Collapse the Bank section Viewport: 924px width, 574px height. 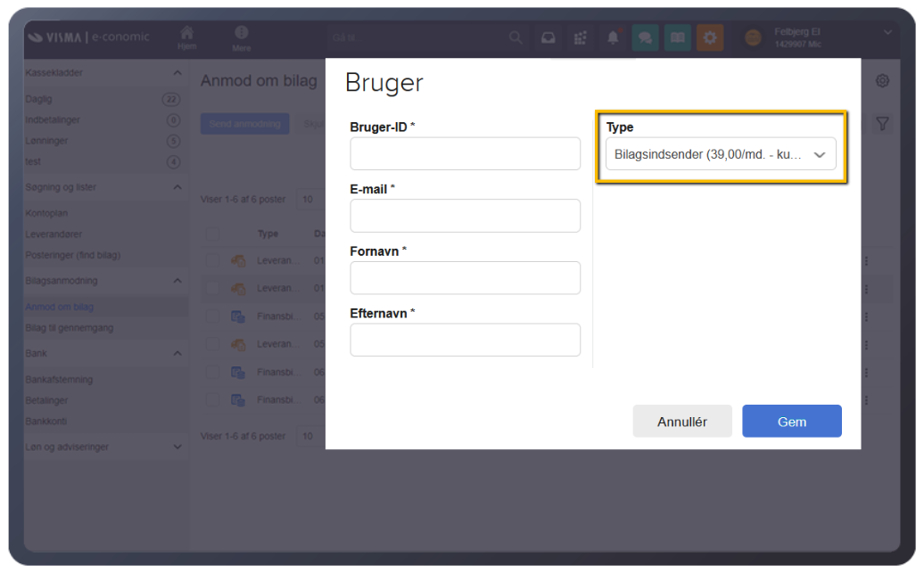pos(177,353)
